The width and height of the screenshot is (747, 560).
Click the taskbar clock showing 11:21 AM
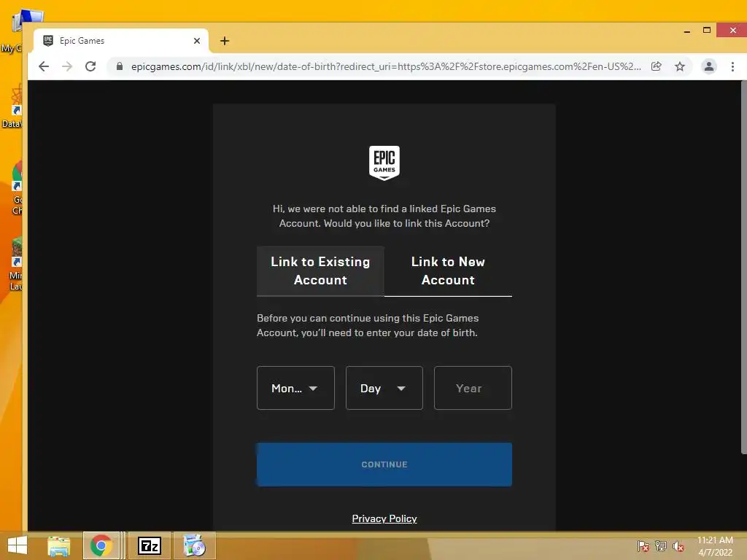pos(715,546)
